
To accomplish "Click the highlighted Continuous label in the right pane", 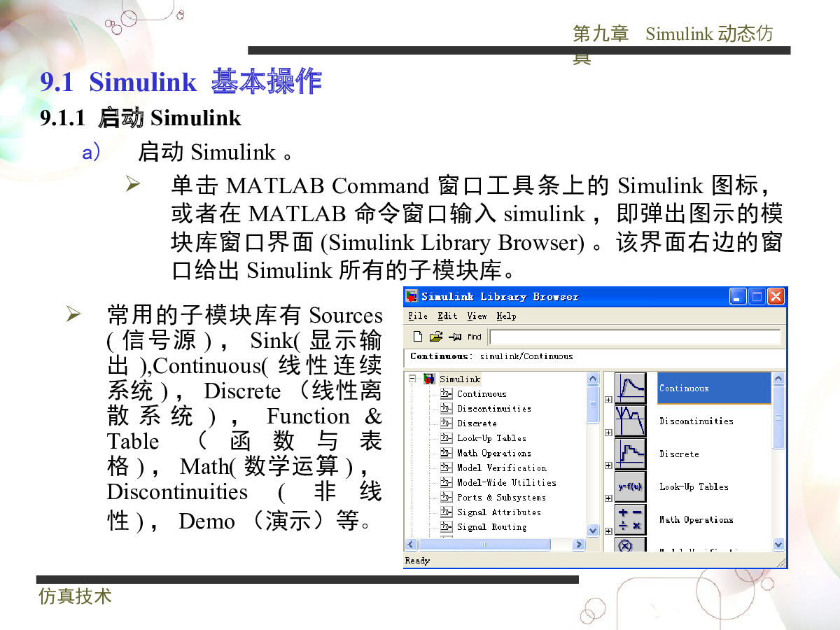I will (x=684, y=388).
